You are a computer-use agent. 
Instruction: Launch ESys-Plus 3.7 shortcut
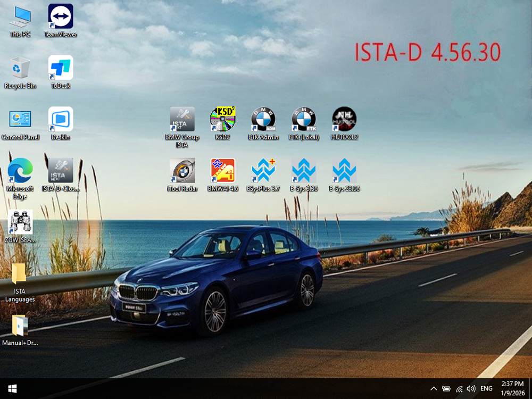[x=263, y=171]
